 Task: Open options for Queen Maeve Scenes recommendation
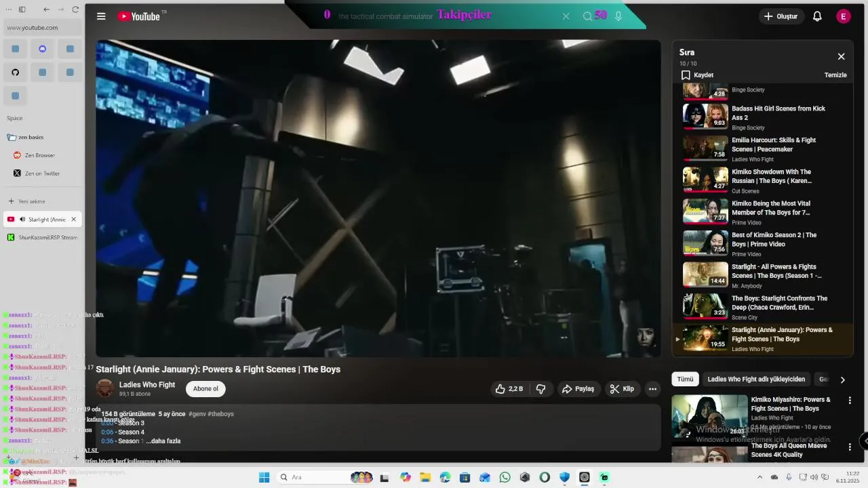click(850, 447)
